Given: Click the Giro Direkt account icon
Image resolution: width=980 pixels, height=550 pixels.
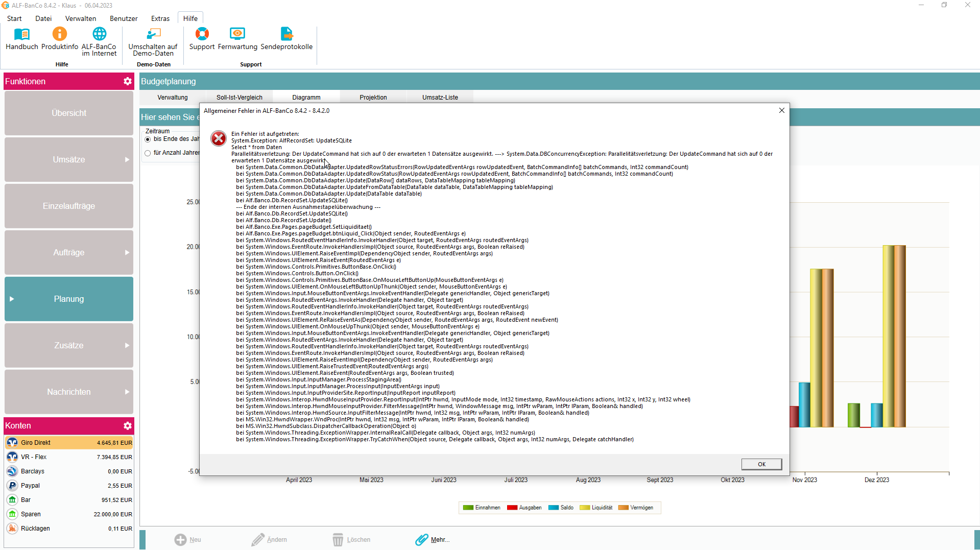Looking at the screenshot, I should [12, 443].
